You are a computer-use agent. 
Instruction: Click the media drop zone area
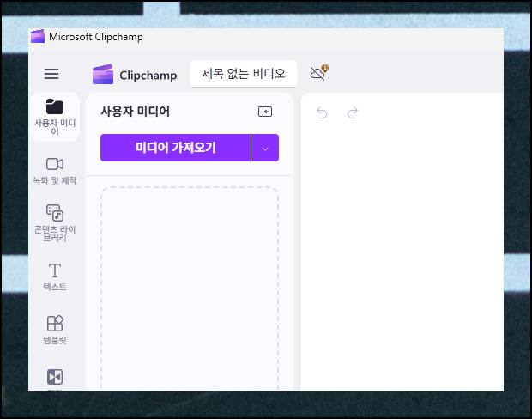(x=190, y=288)
